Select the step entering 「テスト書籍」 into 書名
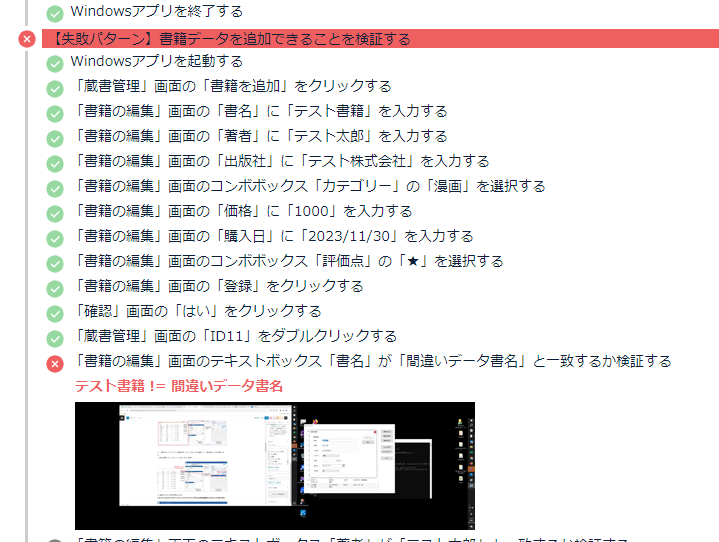 coord(260,111)
